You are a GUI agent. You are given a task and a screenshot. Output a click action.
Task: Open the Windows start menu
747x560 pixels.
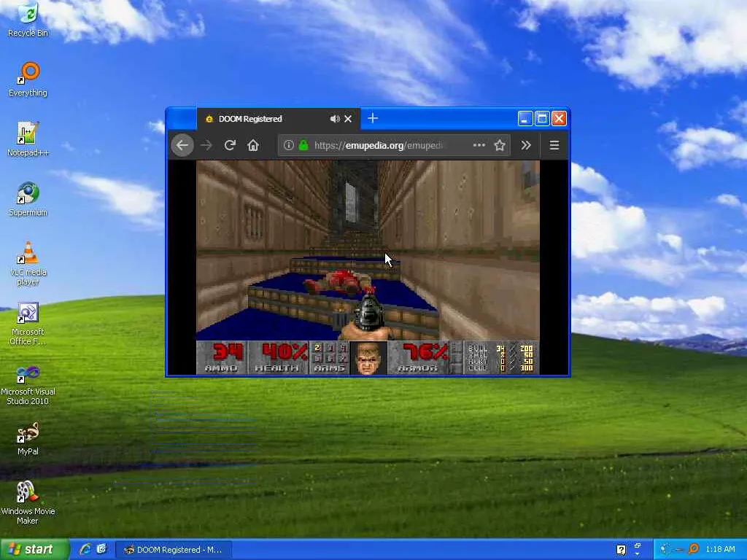click(35, 550)
